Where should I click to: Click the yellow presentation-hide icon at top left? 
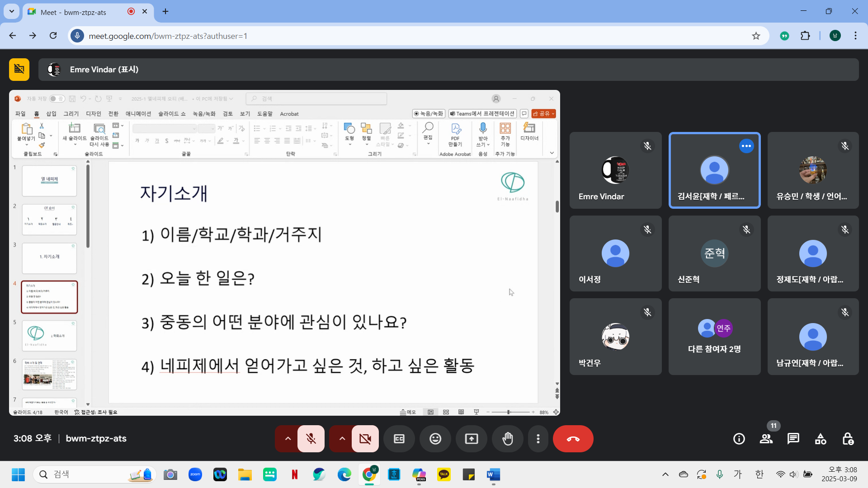pos(19,69)
